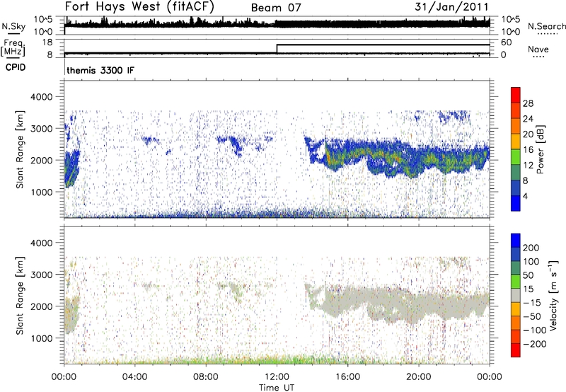Screen dimensions: 566x392
Task: Click the red segment of Power colorbar
Action: click(516, 95)
